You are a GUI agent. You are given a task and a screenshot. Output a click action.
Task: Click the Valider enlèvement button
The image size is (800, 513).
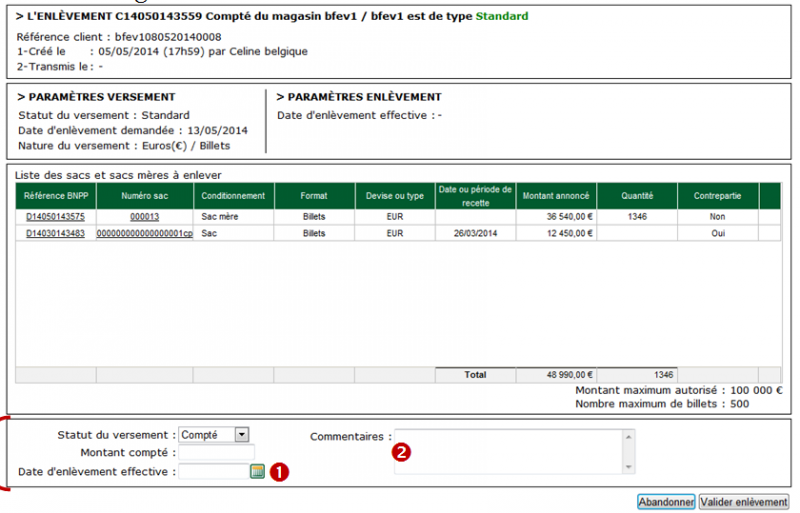pyautogui.click(x=744, y=502)
